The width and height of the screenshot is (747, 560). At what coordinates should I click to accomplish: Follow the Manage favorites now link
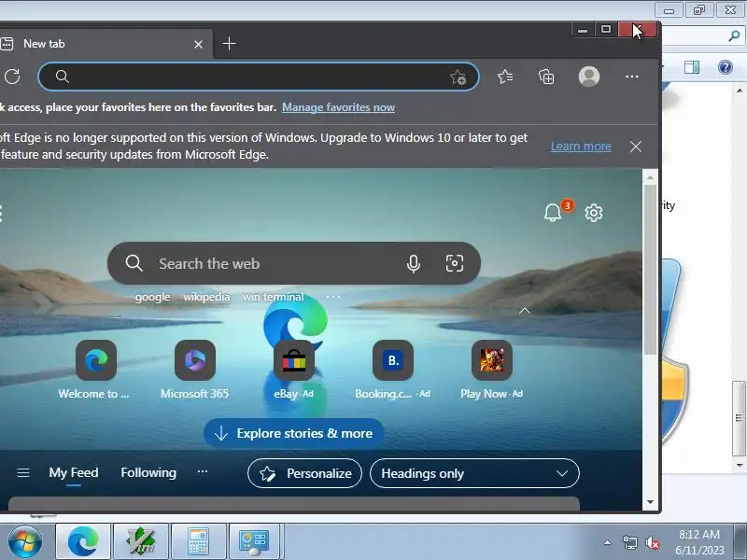[338, 107]
